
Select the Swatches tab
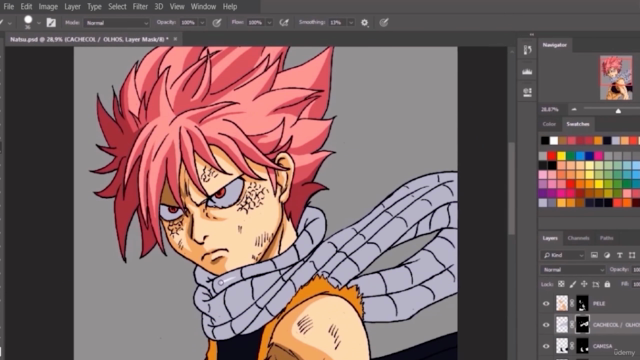[x=578, y=124]
